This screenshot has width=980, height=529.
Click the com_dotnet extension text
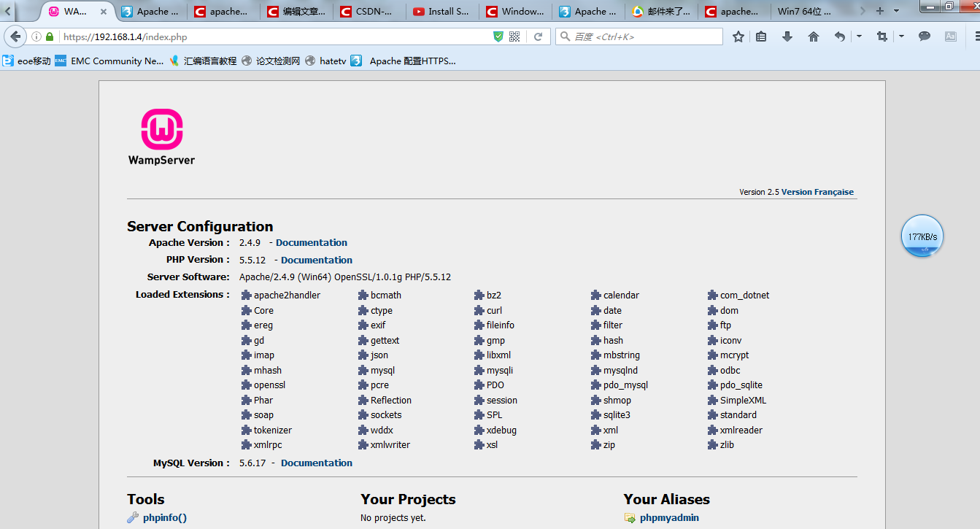[x=744, y=296]
